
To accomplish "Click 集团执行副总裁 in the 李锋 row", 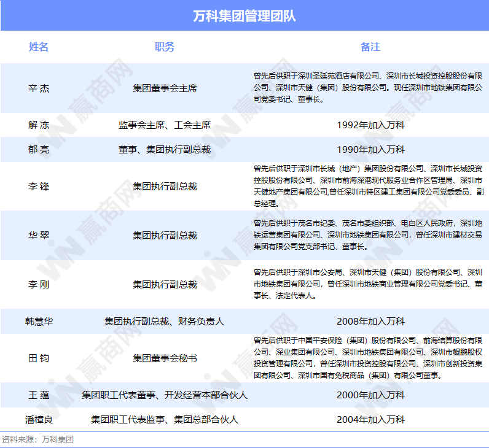I will click(x=165, y=187).
